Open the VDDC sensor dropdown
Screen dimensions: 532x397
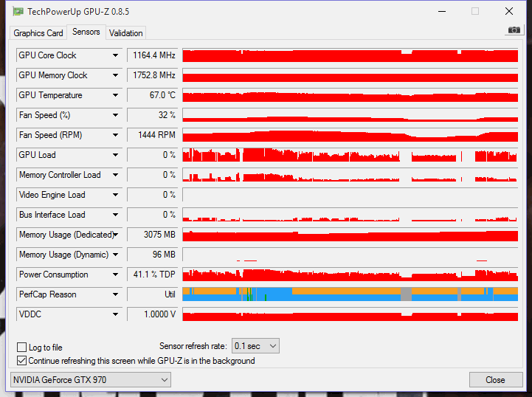coord(115,314)
